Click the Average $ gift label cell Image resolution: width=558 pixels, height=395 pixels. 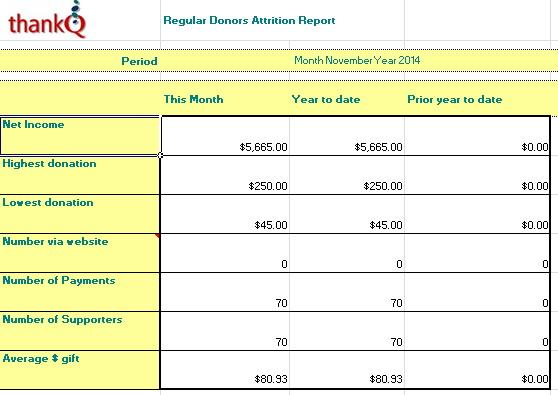point(80,369)
